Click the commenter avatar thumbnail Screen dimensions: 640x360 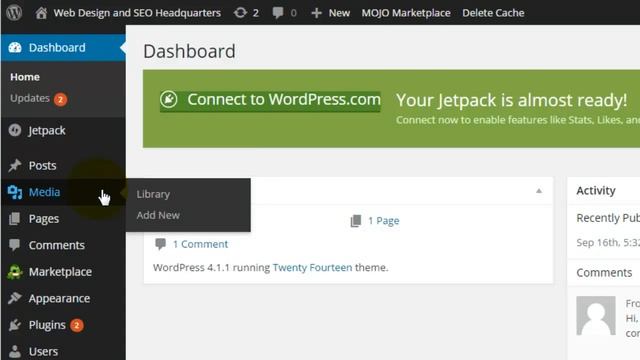pos(596,316)
